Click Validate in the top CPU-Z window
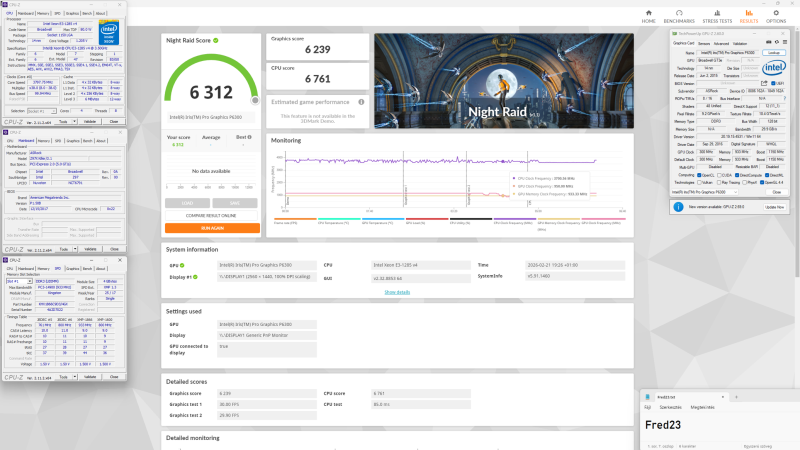Image resolution: width=800 pixels, height=450 pixels. point(90,121)
